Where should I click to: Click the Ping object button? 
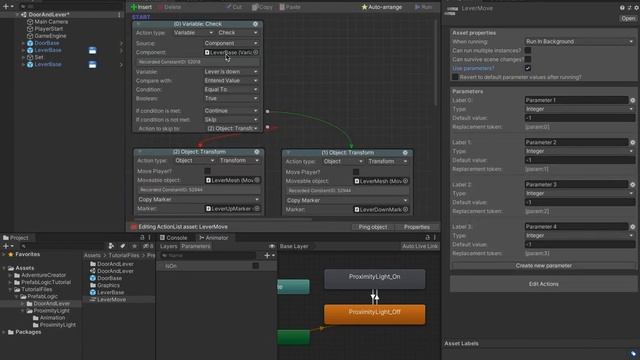coord(373,227)
